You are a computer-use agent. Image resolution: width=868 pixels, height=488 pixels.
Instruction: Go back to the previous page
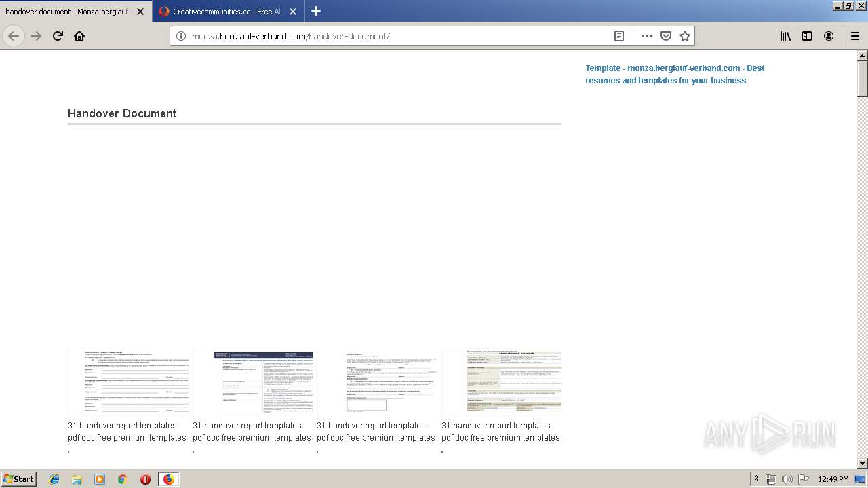(14, 36)
